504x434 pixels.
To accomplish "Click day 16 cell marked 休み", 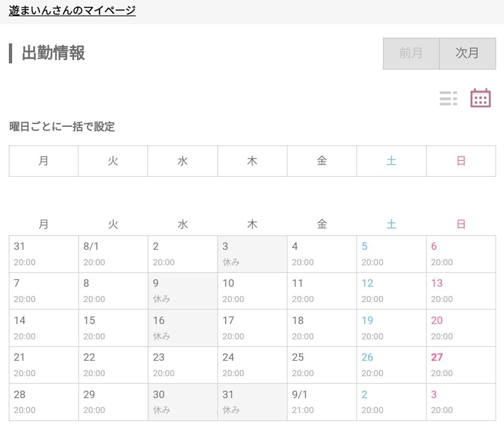I will 182,328.
